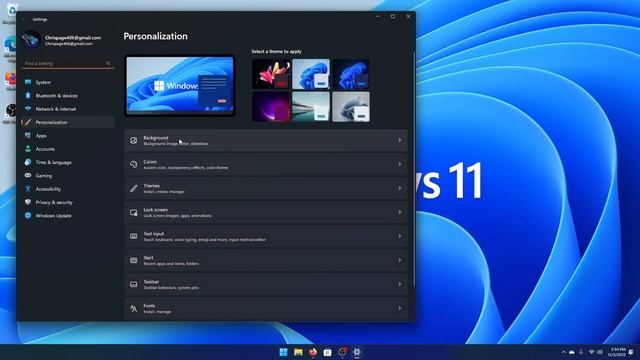The image size is (640, 360).
Task: Open the Accounts settings category
Action: pos(68,149)
